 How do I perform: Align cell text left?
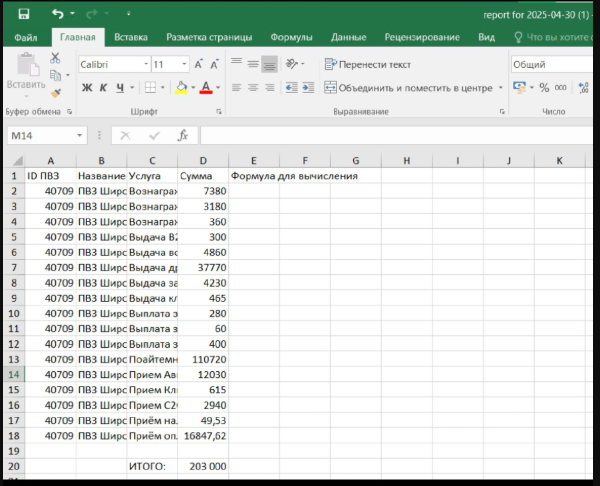(x=236, y=88)
